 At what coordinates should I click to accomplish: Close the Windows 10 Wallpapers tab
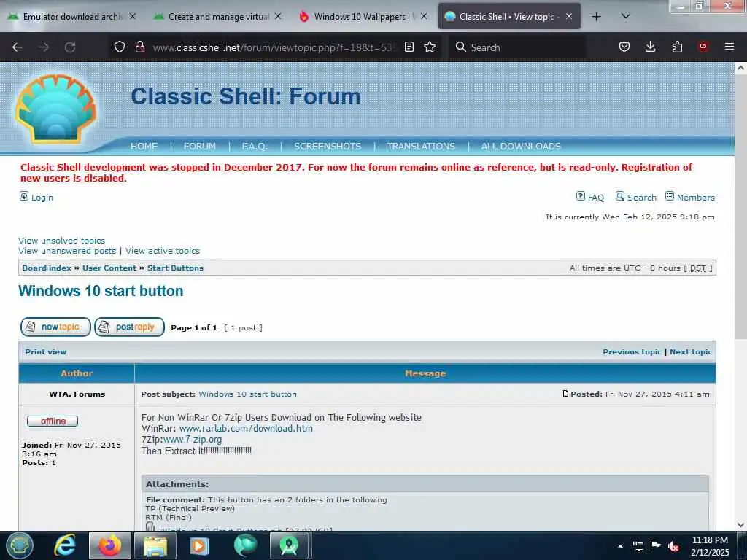[424, 16]
